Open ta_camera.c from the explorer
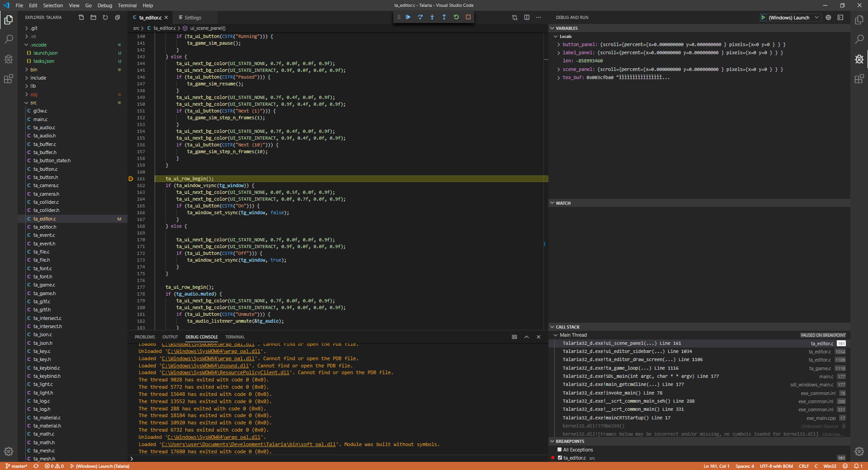This screenshot has height=470, width=868. pos(47,185)
